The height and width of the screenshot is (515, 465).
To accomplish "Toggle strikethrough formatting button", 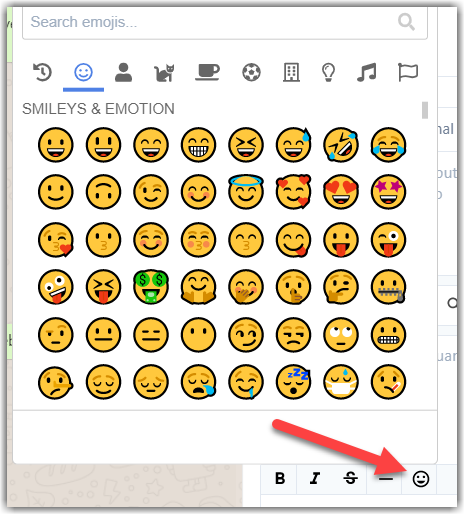I will pyautogui.click(x=350, y=478).
